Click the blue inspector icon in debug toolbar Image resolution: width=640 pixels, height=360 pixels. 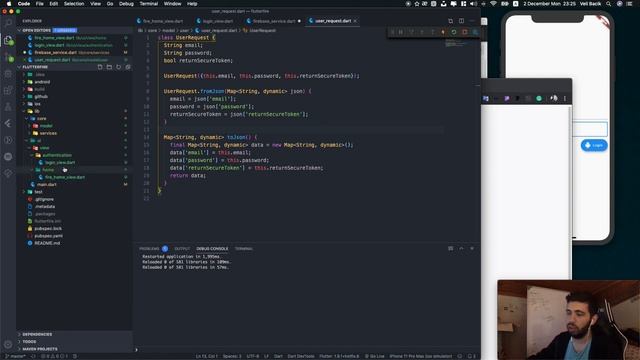click(x=475, y=32)
